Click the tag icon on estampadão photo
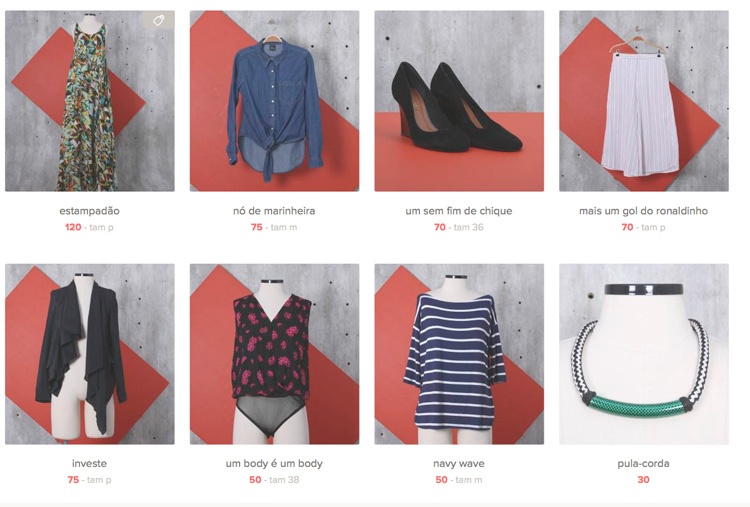Viewport: 750px width, 507px height. pos(159,21)
